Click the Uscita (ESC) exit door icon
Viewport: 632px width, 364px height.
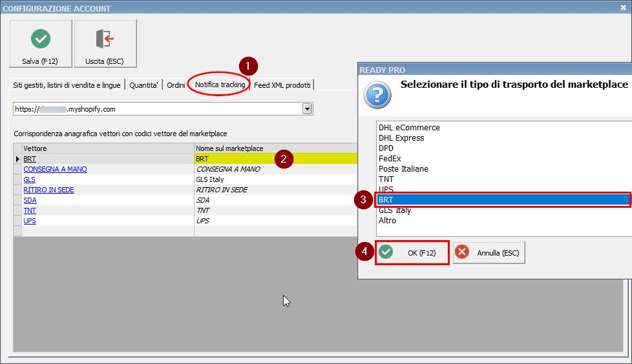coord(105,39)
